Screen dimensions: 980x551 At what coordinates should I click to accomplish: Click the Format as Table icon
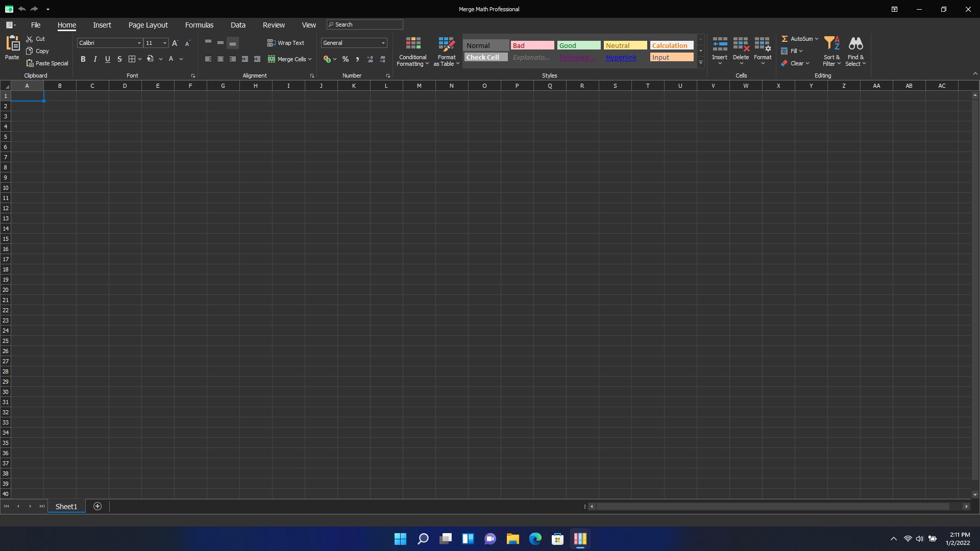pyautogui.click(x=446, y=44)
